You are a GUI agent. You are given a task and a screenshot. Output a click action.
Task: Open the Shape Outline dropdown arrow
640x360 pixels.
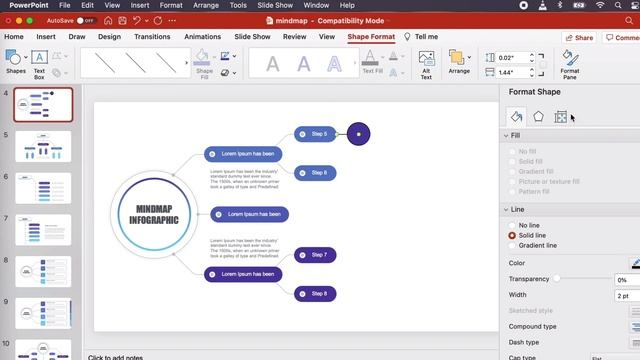(x=234, y=56)
